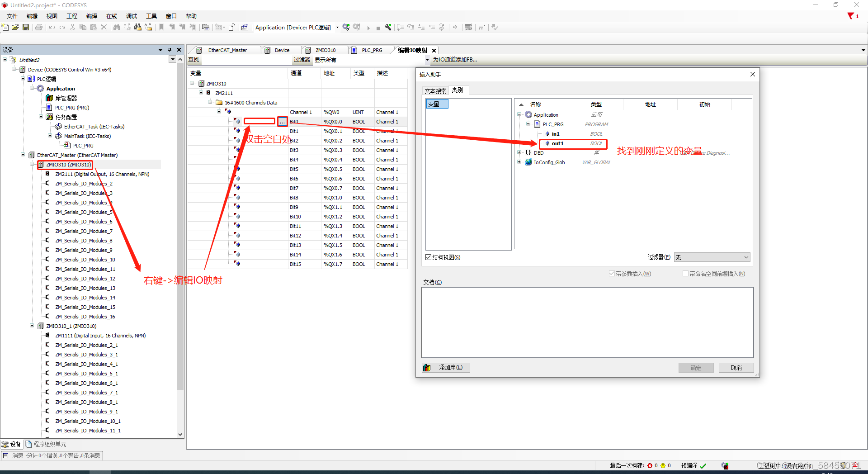Click the Print icon in toolbar
Screen dimensions: 868x474
point(38,27)
